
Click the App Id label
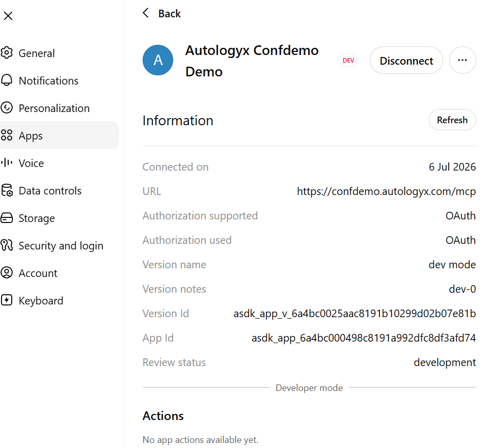point(158,338)
